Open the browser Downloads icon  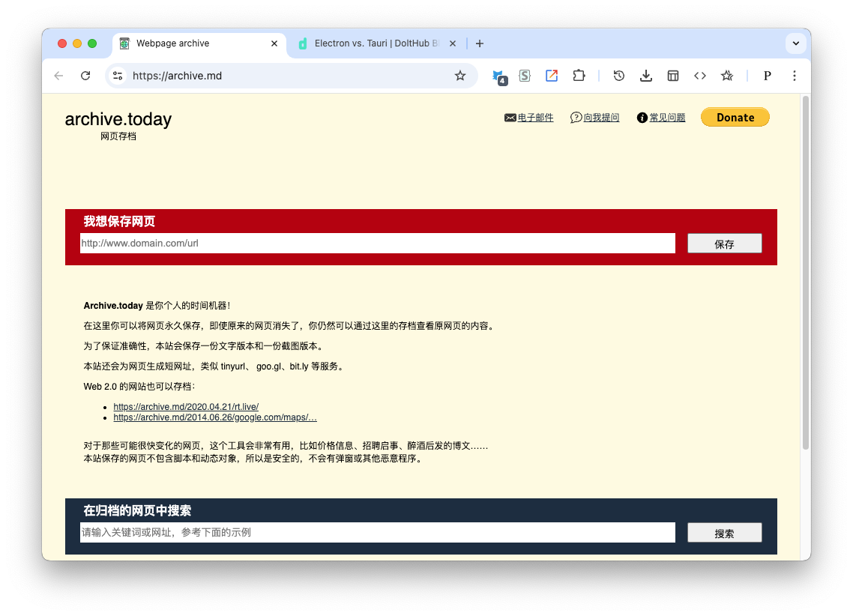click(x=645, y=76)
